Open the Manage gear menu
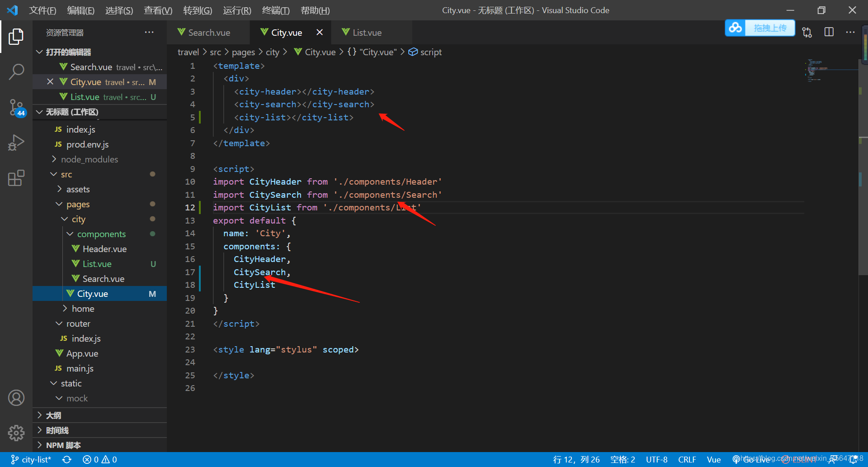The width and height of the screenshot is (868, 467). coord(16,433)
